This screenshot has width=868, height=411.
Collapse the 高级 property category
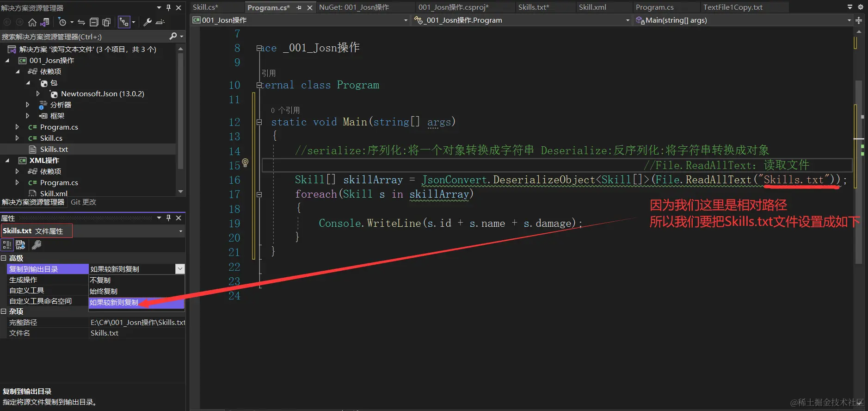pyautogui.click(x=4, y=258)
